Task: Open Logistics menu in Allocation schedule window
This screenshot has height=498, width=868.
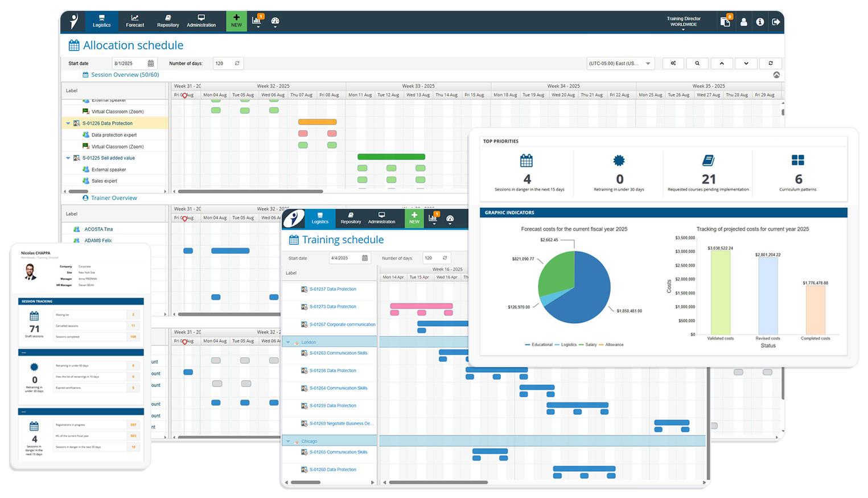Action: pos(102,21)
